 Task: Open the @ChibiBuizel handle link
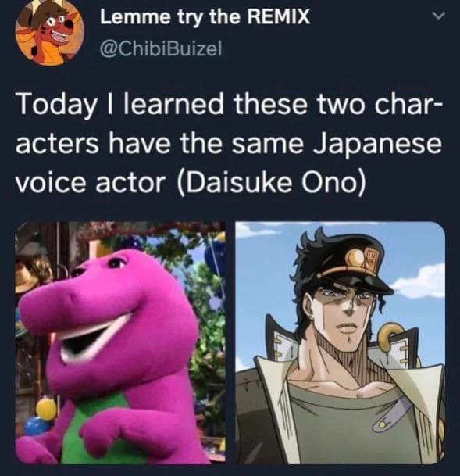[x=161, y=48]
